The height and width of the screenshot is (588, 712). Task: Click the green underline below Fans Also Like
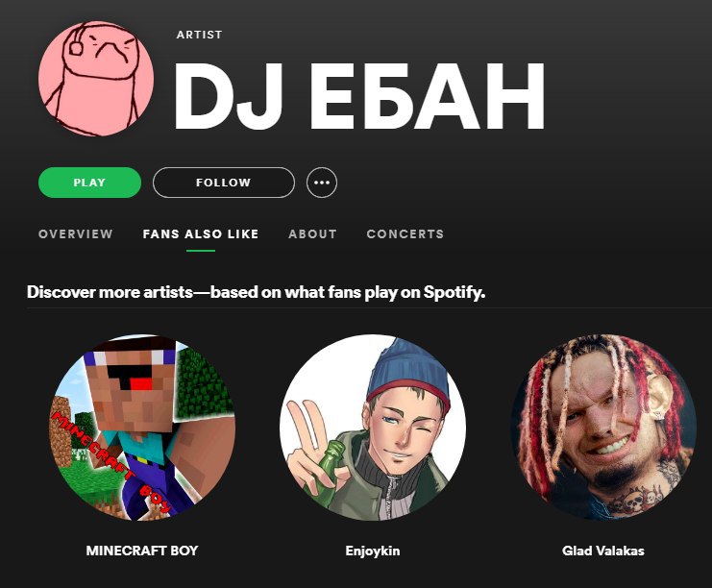[200, 250]
